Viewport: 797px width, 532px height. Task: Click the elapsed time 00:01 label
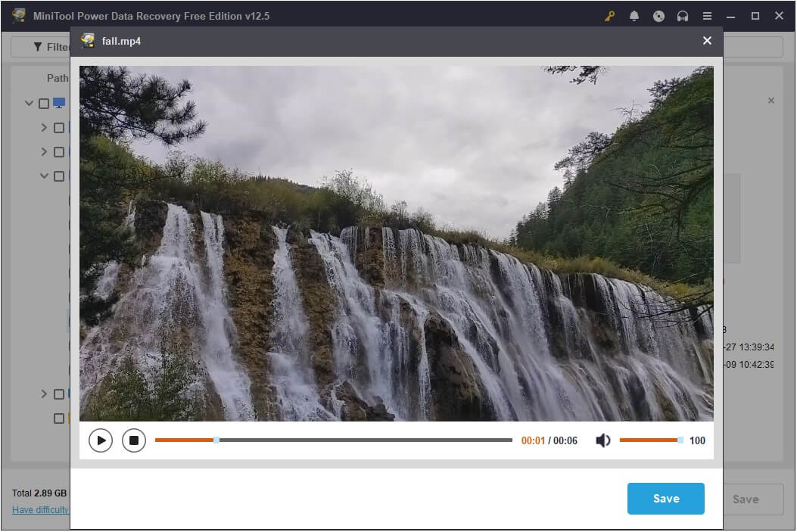pos(533,440)
